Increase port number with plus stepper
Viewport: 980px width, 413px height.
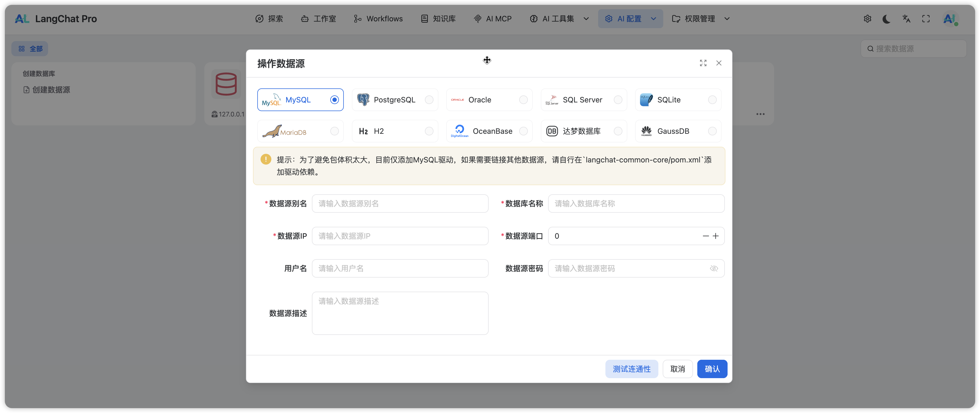tap(716, 236)
